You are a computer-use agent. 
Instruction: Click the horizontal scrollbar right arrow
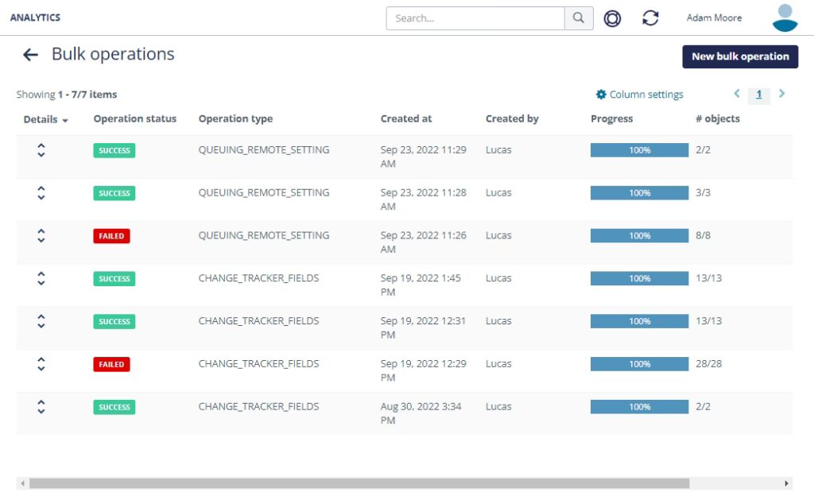tap(787, 483)
